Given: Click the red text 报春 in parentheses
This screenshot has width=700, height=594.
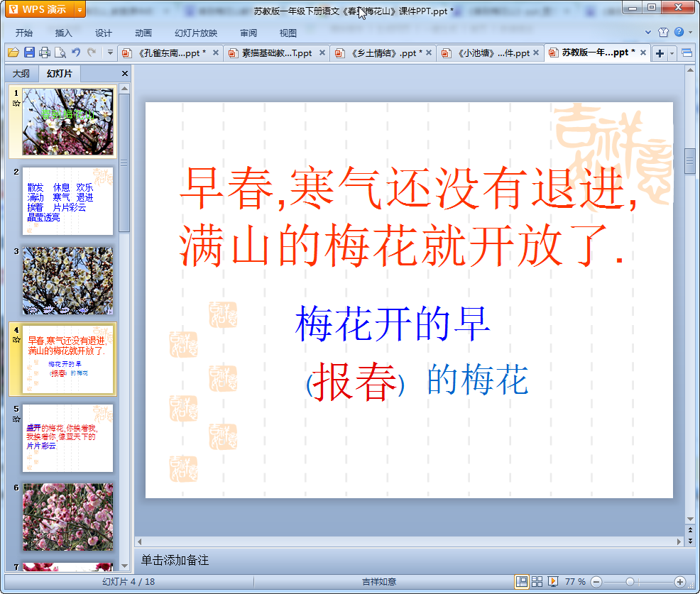Looking at the screenshot, I should [356, 382].
